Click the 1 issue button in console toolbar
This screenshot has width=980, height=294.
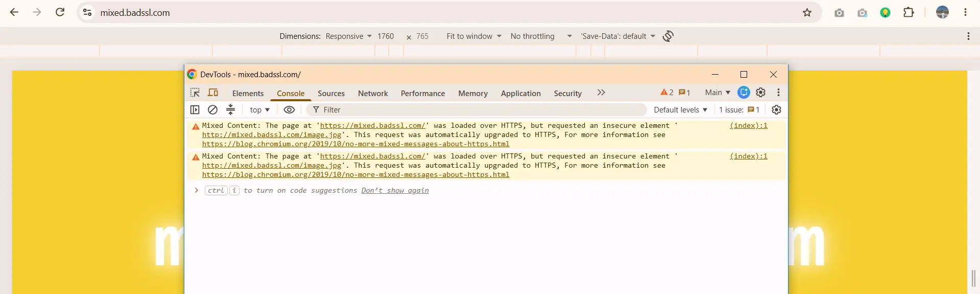[x=739, y=110]
